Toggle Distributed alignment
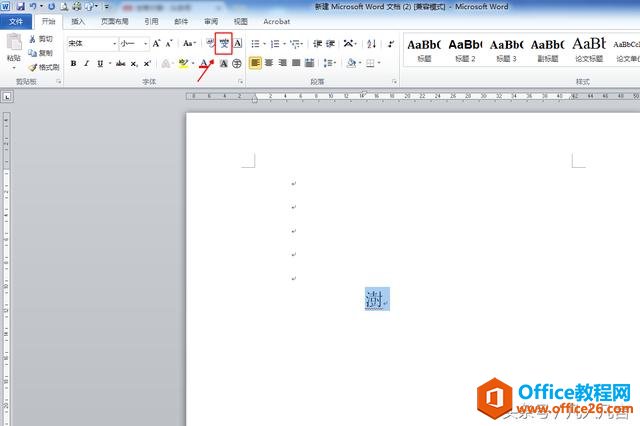Viewport: 640px width, 426px height. (x=310, y=63)
